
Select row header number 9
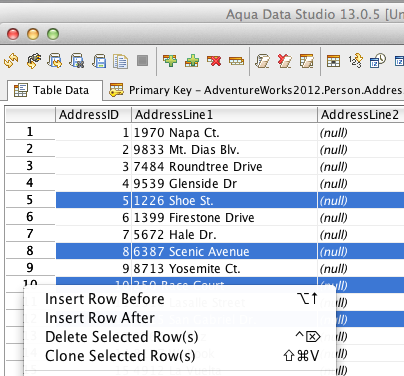coord(30,268)
